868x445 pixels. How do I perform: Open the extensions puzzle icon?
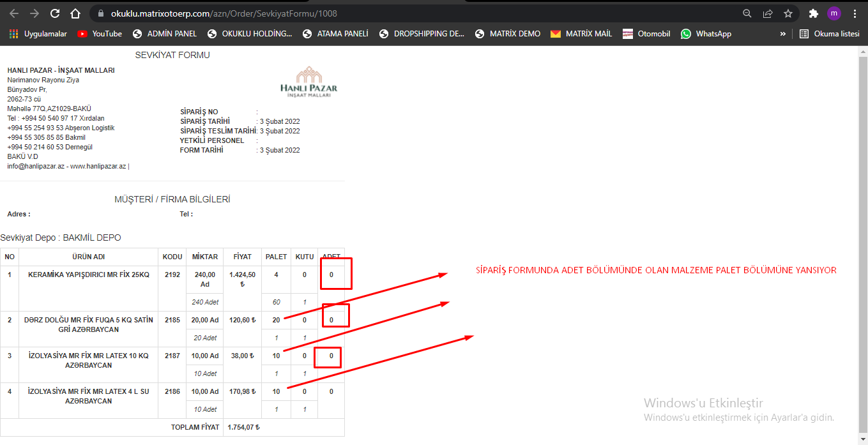[813, 13]
